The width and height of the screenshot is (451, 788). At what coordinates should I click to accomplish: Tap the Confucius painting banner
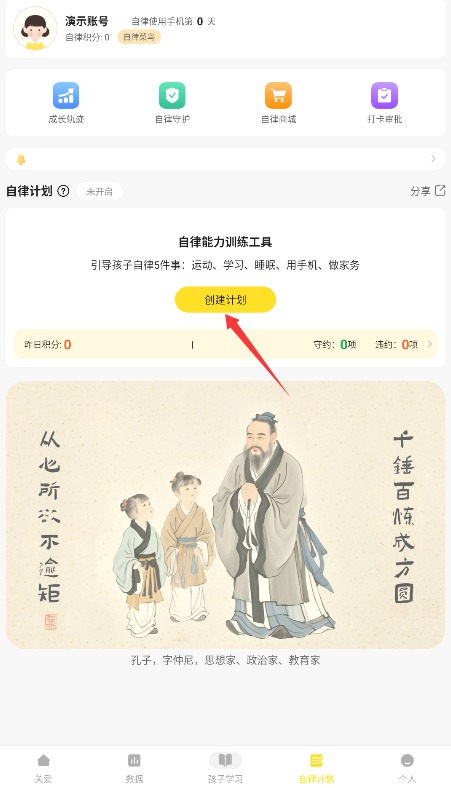click(225, 515)
